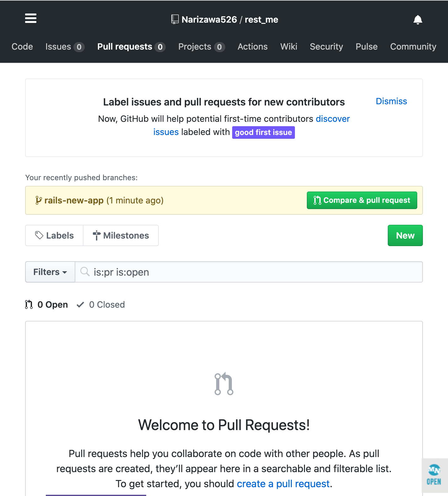Open the Filters dropdown
448x496 pixels.
click(x=50, y=272)
